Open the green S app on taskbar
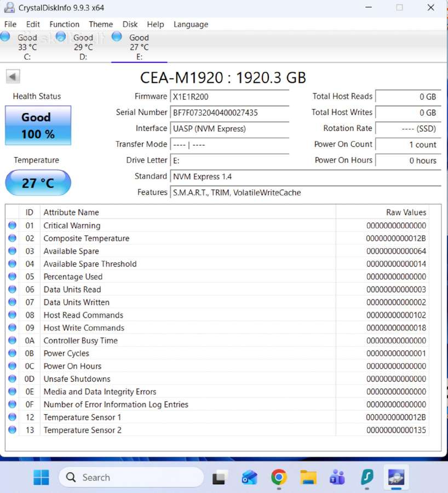 tap(367, 477)
